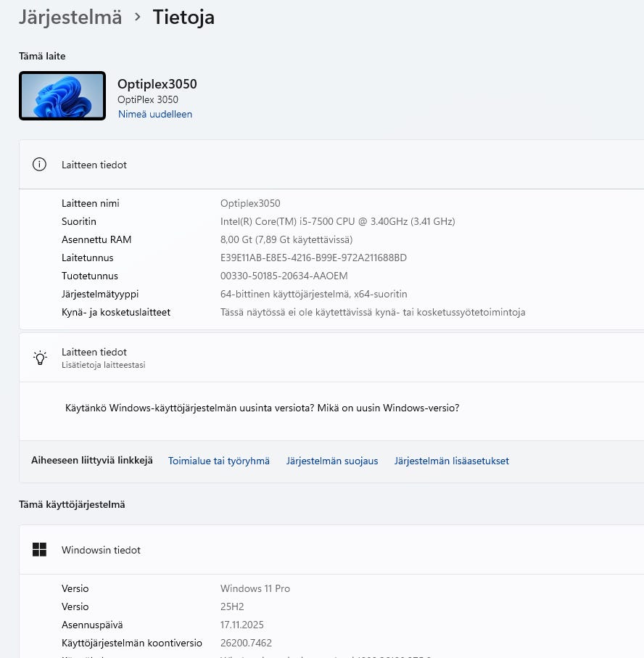This screenshot has width=644, height=658.
Task: Click the Windows logo icon
Action: (x=39, y=550)
